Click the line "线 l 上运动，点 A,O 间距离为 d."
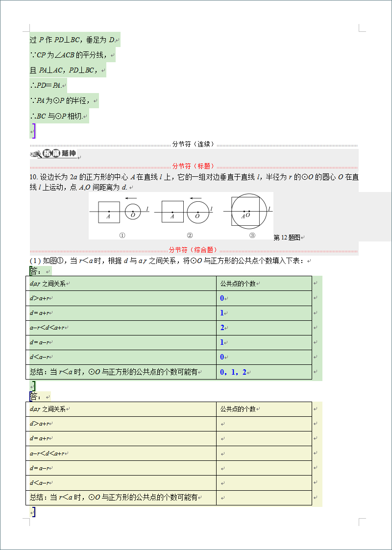The width and height of the screenshot is (392, 550). tap(78, 187)
